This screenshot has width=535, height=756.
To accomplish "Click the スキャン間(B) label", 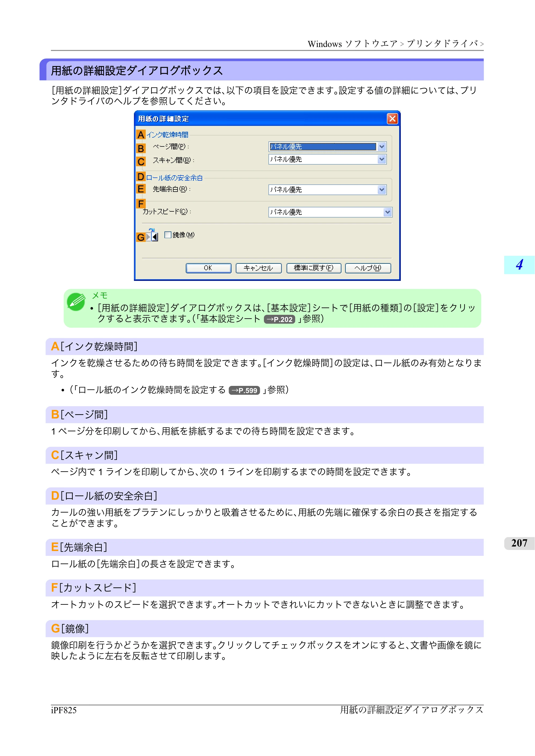I will (x=173, y=160).
